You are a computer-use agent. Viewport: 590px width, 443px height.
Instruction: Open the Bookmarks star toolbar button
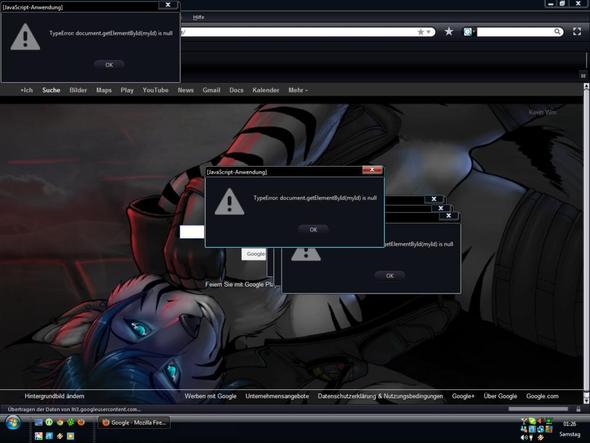[x=449, y=32]
